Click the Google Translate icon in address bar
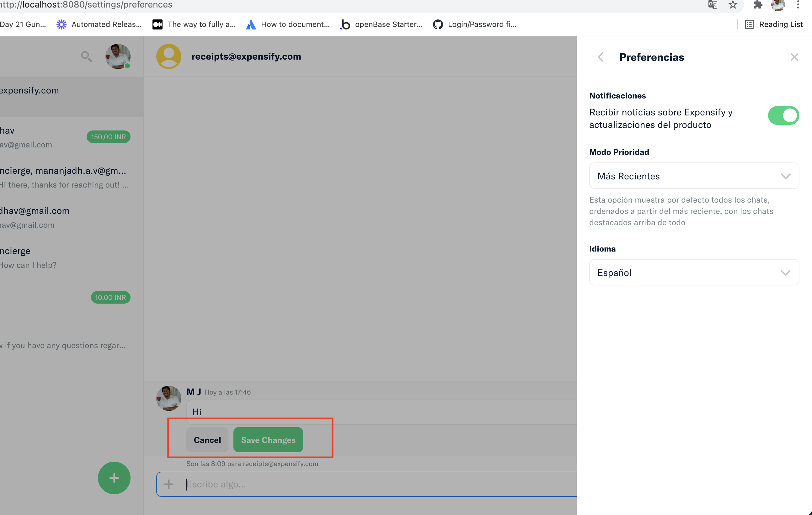The image size is (812, 515). point(713,5)
